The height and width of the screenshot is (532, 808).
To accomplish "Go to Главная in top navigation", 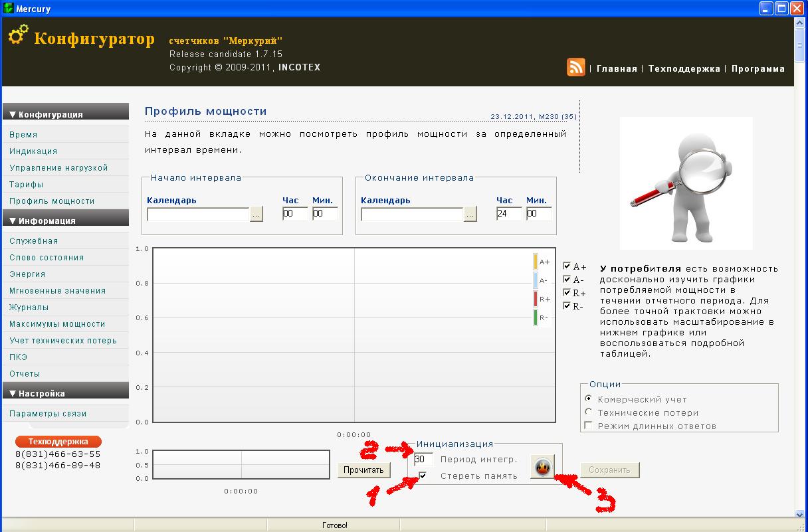I will [617, 68].
